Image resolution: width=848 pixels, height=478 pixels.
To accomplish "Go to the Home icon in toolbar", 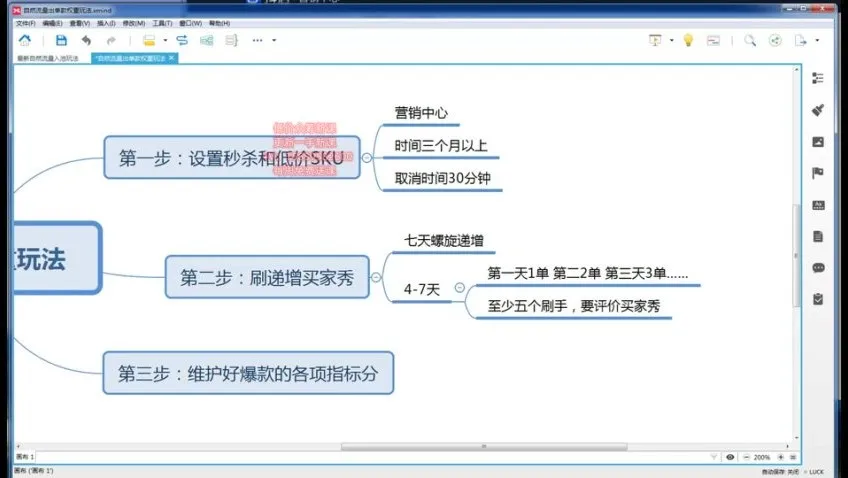I will [25, 40].
